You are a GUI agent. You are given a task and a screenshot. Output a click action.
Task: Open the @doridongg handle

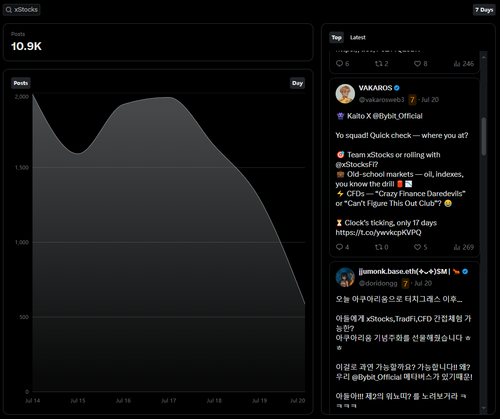point(378,283)
